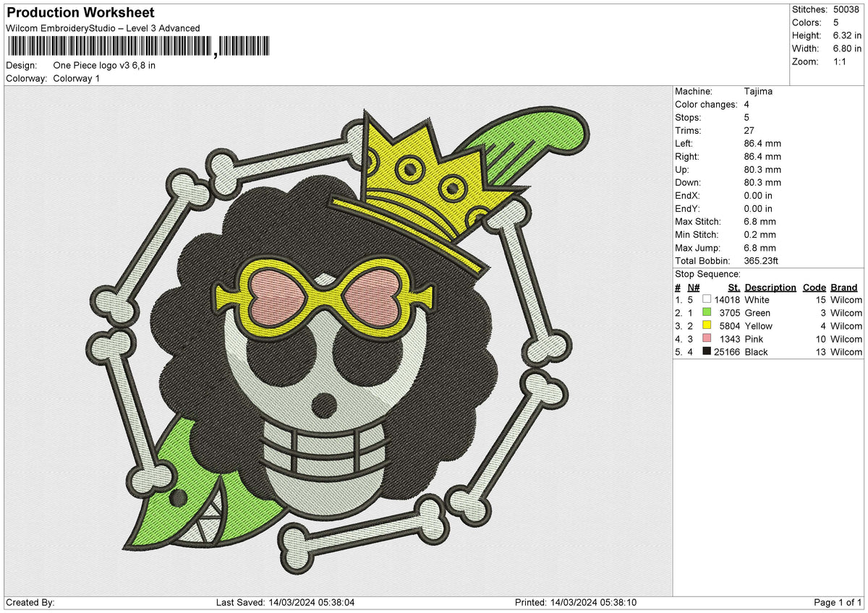The width and height of the screenshot is (868, 613).
Task: Click the White stitch count '14018'
Action: click(x=727, y=299)
